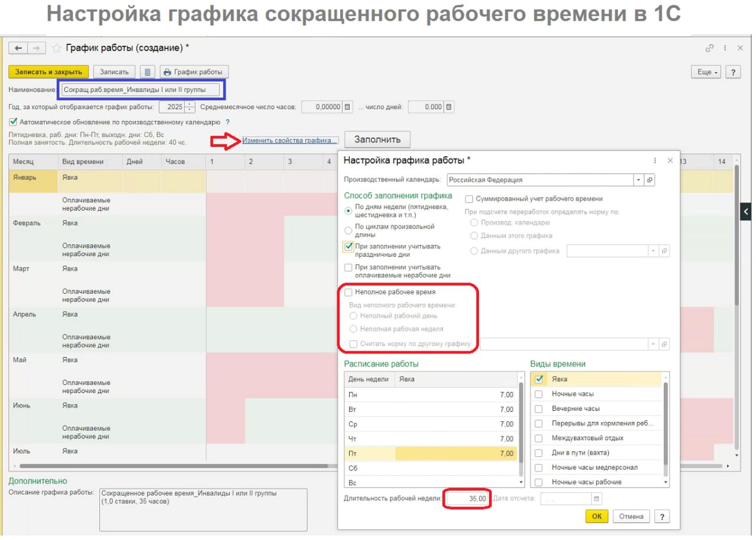
Task: Add the form to favorites with the star
Action: point(57,48)
